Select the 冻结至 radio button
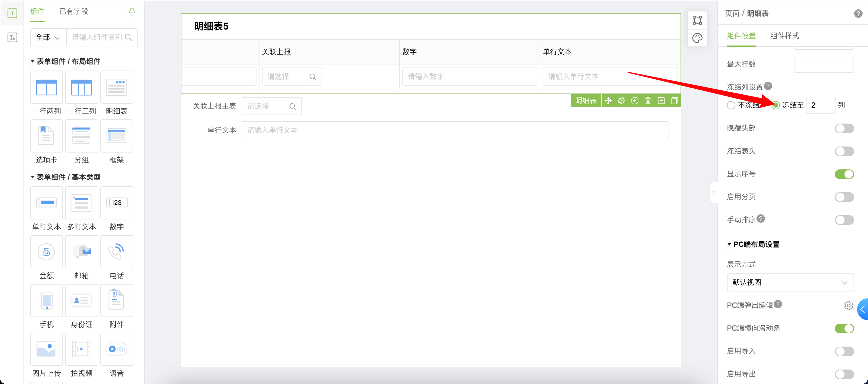 [x=775, y=105]
